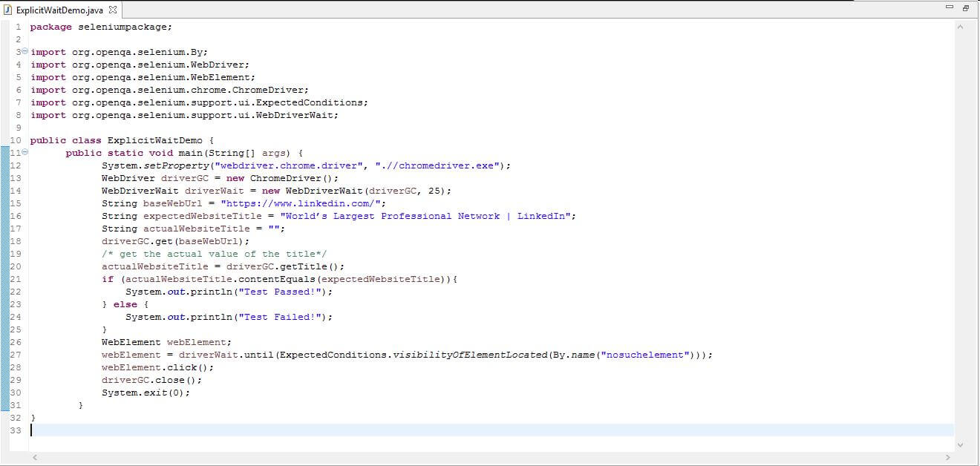Image resolution: width=980 pixels, height=466 pixels.
Task: Click the horizontal scrollbar right arrow
Action: [950, 458]
